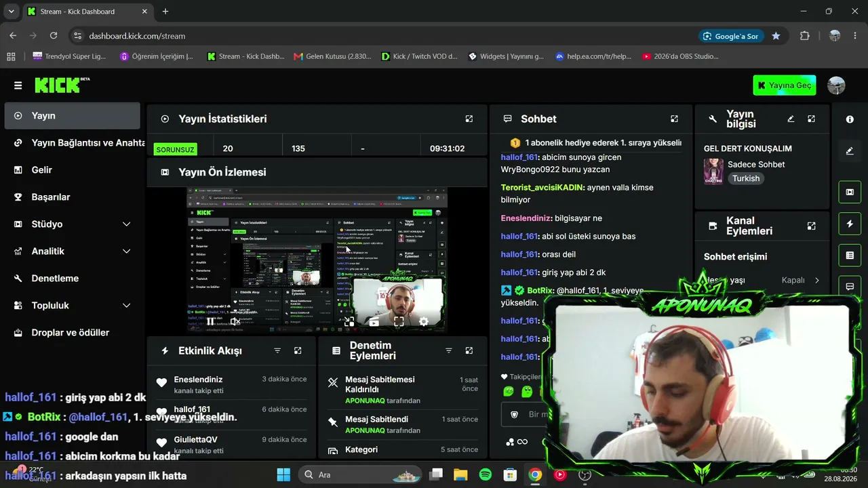Open the Trendyol Süper Lig bookmark
The image size is (868, 488).
(x=69, y=56)
